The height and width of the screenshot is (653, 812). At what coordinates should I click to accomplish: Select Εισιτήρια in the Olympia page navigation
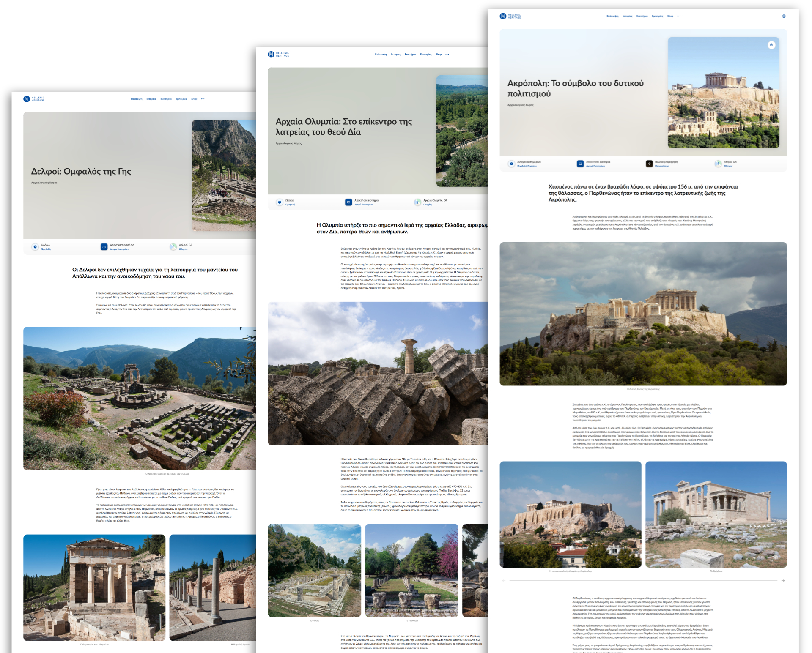410,54
